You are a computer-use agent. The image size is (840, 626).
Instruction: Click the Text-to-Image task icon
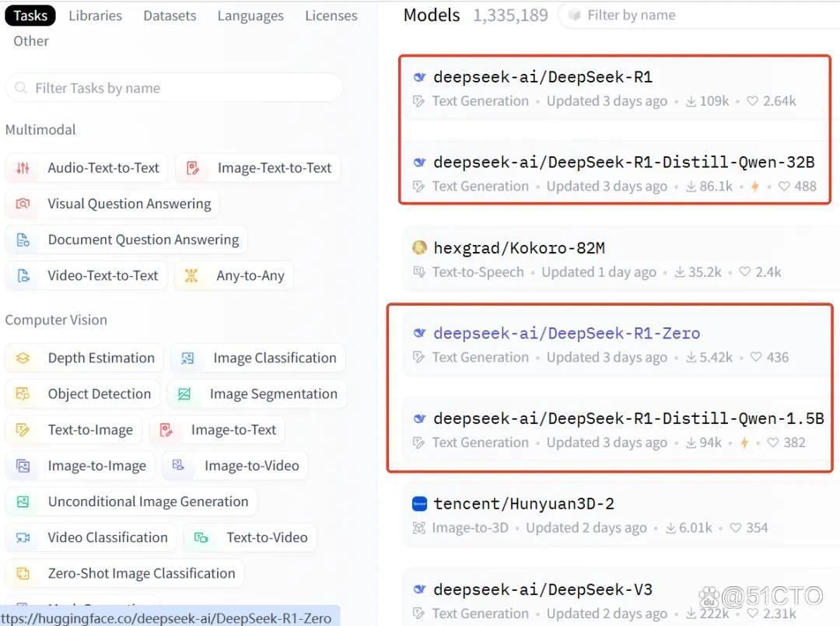click(23, 430)
